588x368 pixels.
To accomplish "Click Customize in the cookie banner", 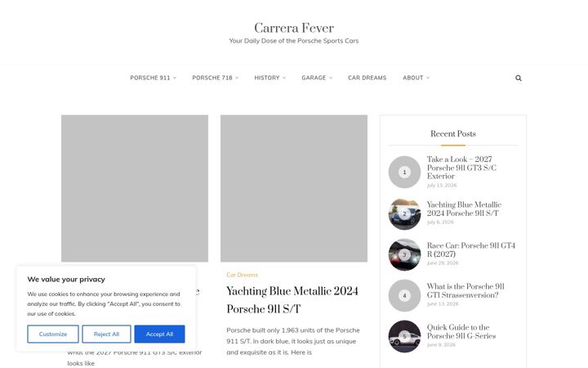I will pyautogui.click(x=53, y=334).
